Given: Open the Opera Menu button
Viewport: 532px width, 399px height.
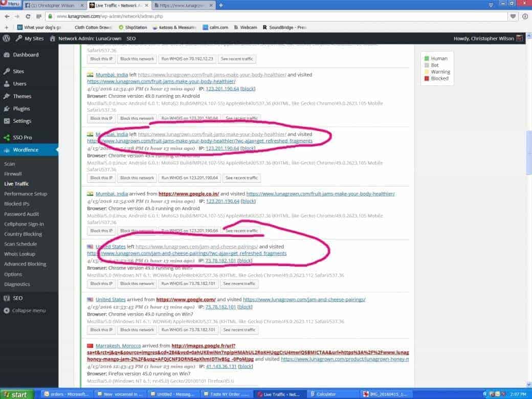Looking at the screenshot, I should tap(10, 4).
